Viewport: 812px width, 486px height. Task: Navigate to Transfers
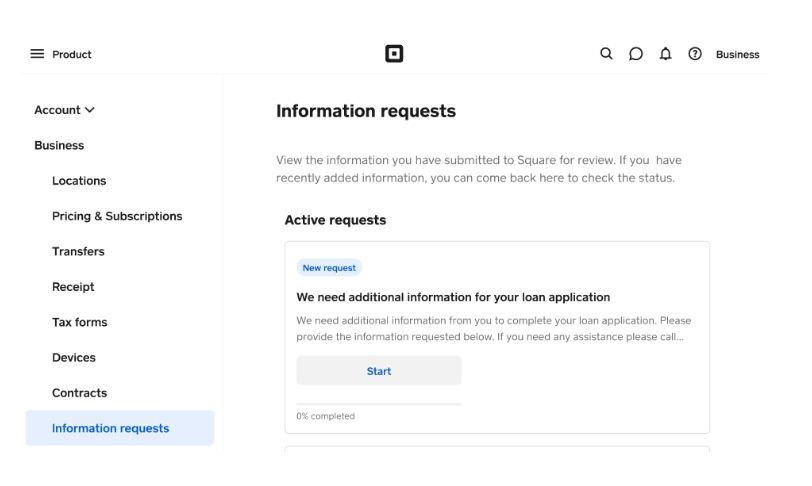coord(78,251)
